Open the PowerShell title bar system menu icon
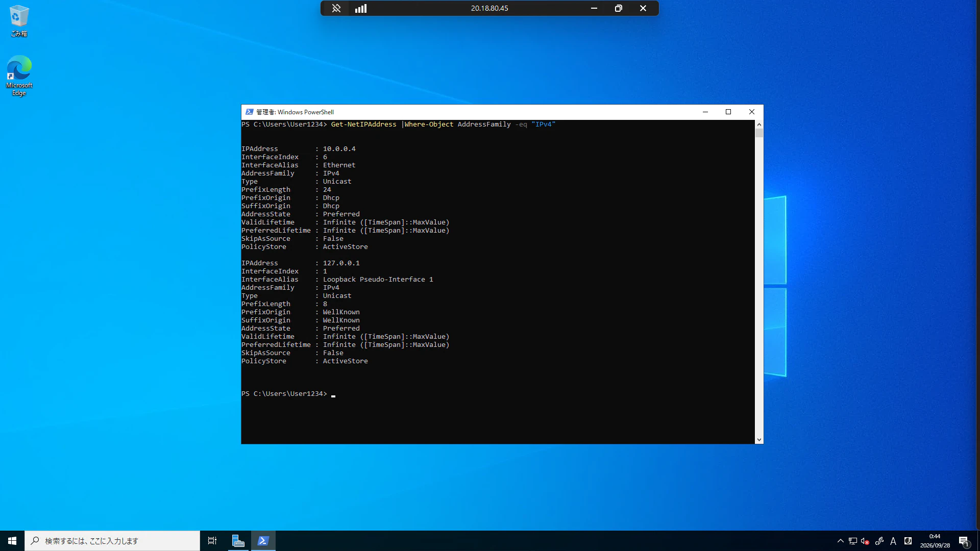Image resolution: width=980 pixels, height=551 pixels. [x=249, y=112]
